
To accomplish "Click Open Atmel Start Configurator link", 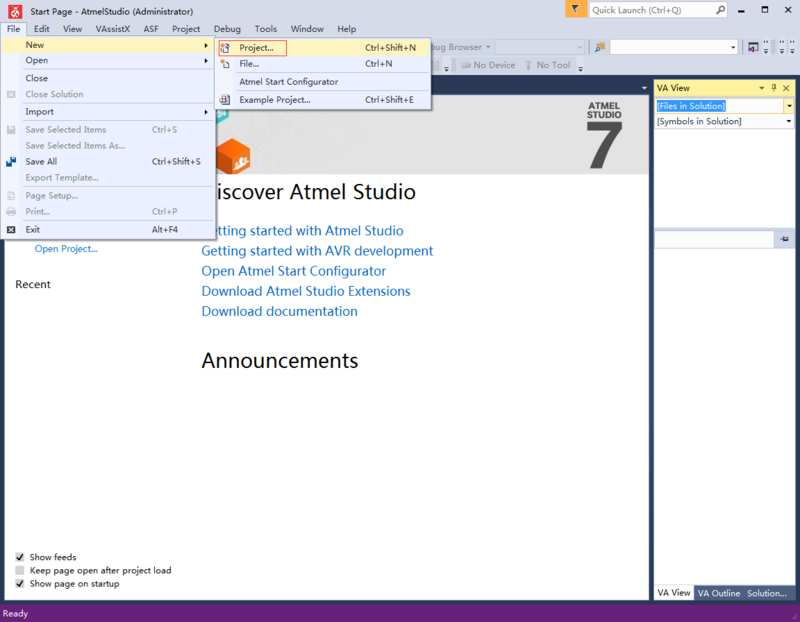I will click(x=293, y=271).
